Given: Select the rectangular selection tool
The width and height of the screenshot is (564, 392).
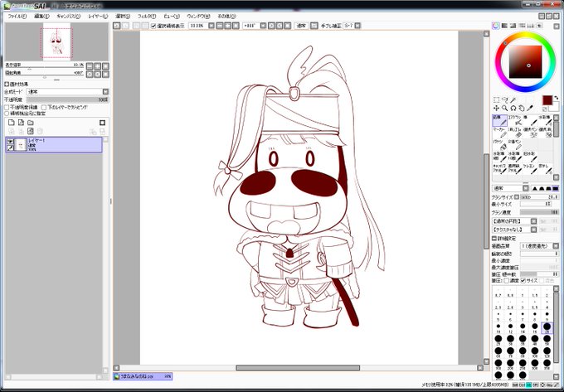Looking at the screenshot, I should point(496,100).
